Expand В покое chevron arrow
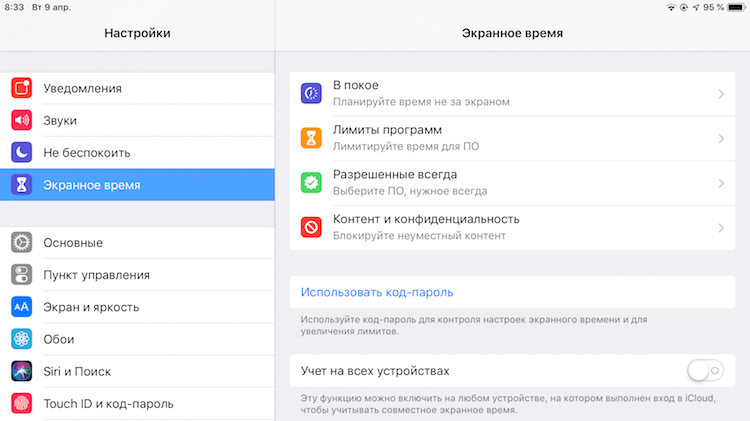Screen dimensions: 750x421 pos(721,94)
